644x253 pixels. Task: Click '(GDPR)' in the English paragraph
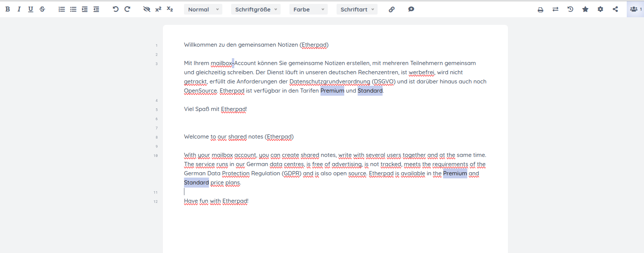point(292,173)
